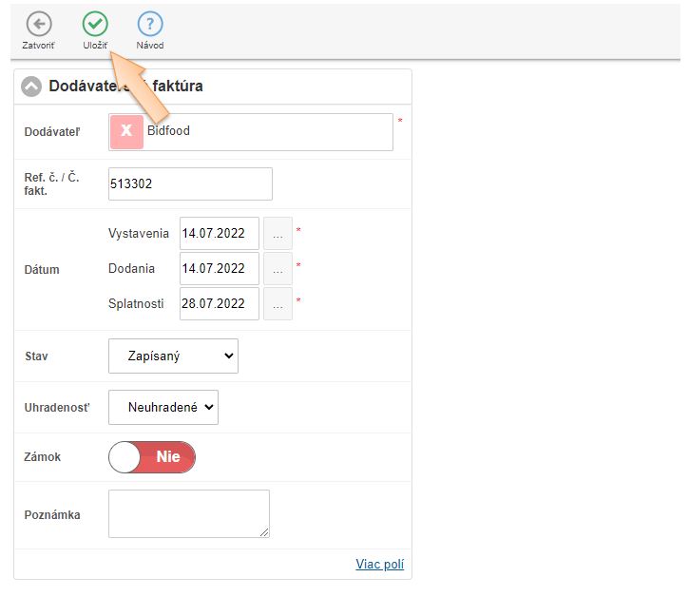689x616 pixels.
Task: Expand the Uhradenosť dropdown showing Neuhradené
Action: (163, 407)
